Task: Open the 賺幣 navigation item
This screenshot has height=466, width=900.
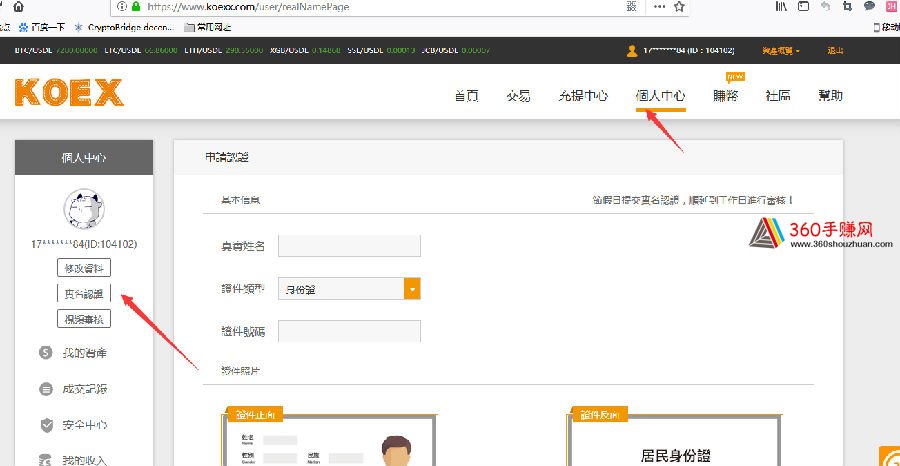Action: point(726,96)
